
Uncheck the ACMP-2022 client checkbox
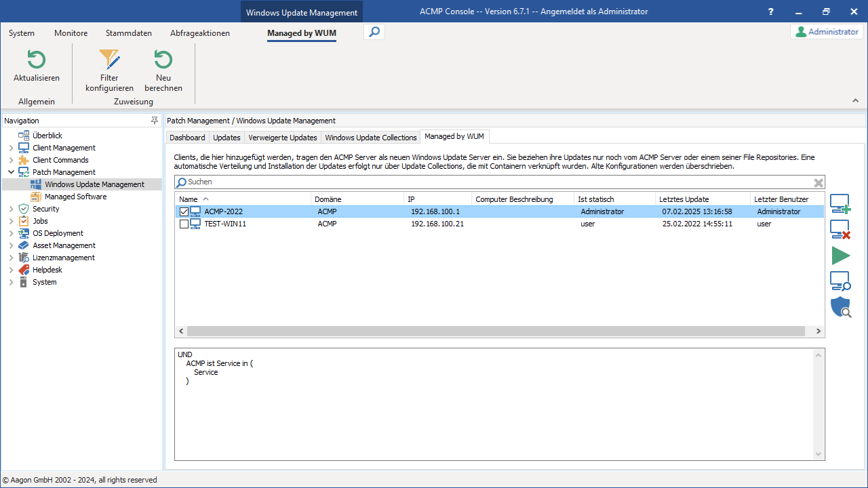pyautogui.click(x=184, y=211)
